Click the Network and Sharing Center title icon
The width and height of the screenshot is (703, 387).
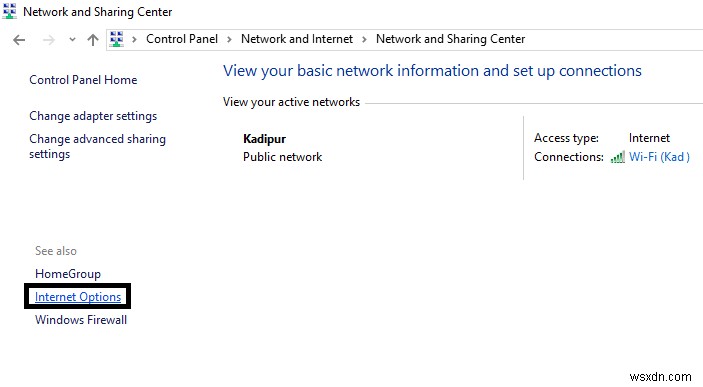point(9,11)
